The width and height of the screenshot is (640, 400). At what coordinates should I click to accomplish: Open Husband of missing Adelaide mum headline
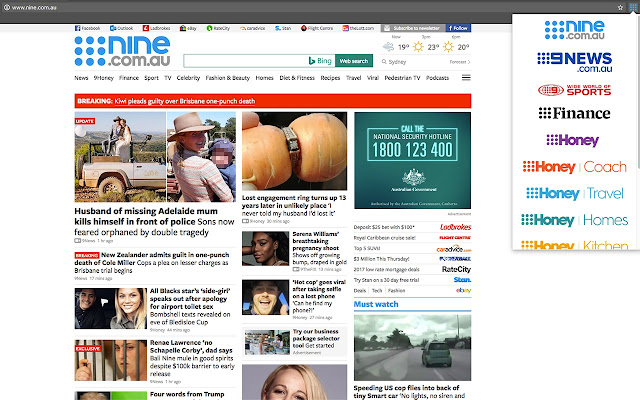coord(154,222)
